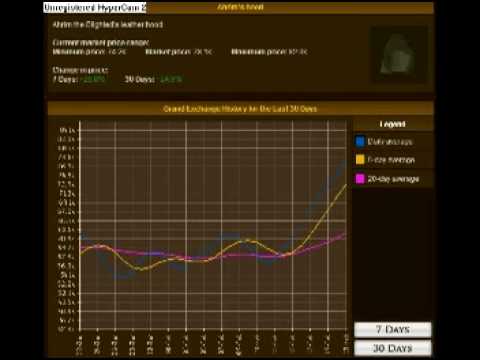The width and height of the screenshot is (480, 360).
Task: Click the yellow legend color swatch
Action: coord(360,160)
